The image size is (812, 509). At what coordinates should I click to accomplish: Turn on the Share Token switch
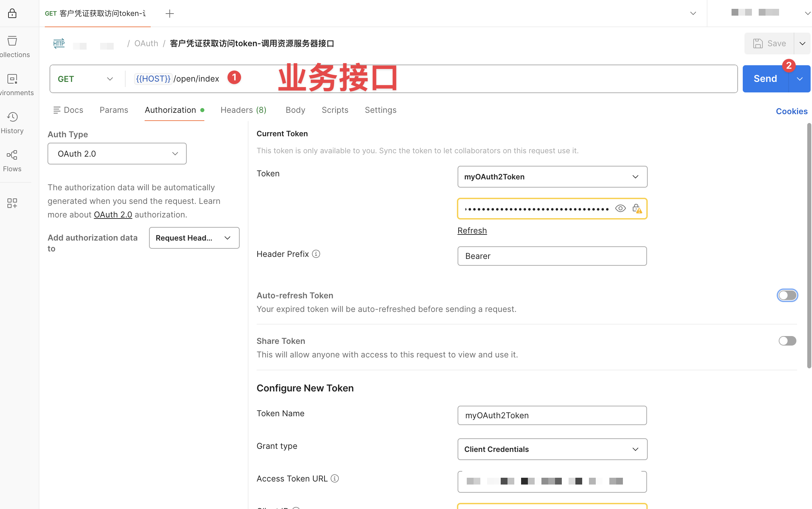coord(787,341)
